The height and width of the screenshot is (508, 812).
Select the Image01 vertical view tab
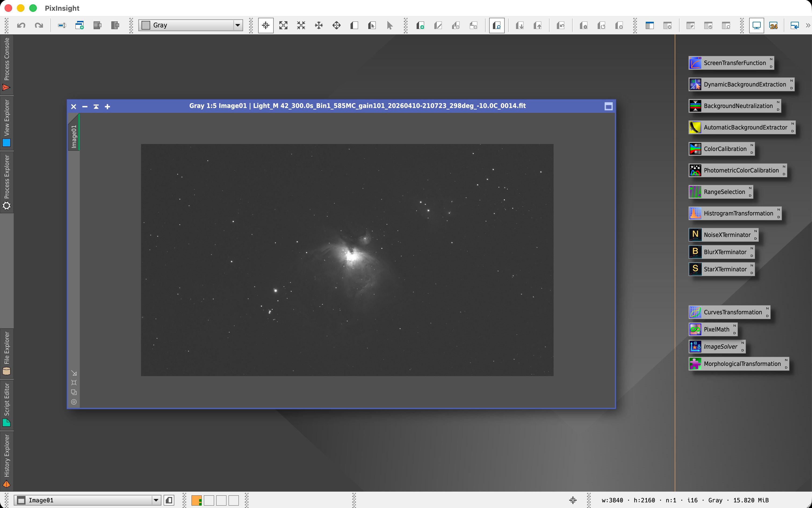[x=74, y=133]
